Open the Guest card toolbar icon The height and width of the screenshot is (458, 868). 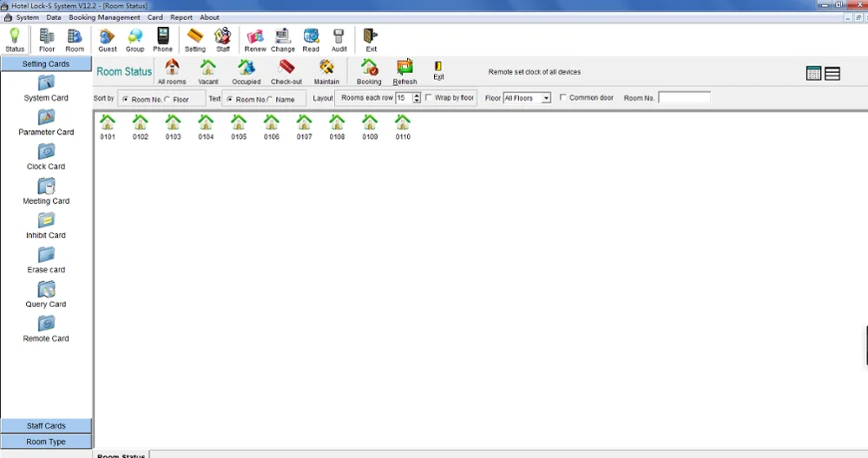click(x=108, y=40)
